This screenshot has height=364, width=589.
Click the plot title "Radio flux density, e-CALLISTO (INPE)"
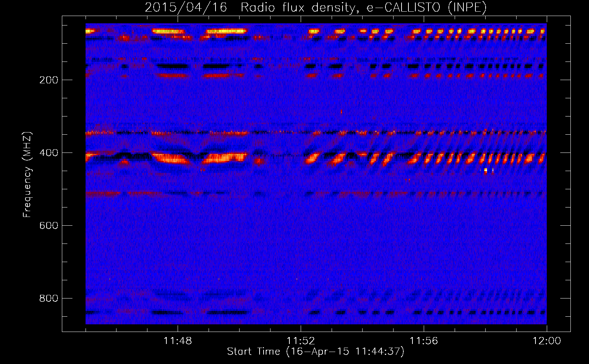[364, 7]
